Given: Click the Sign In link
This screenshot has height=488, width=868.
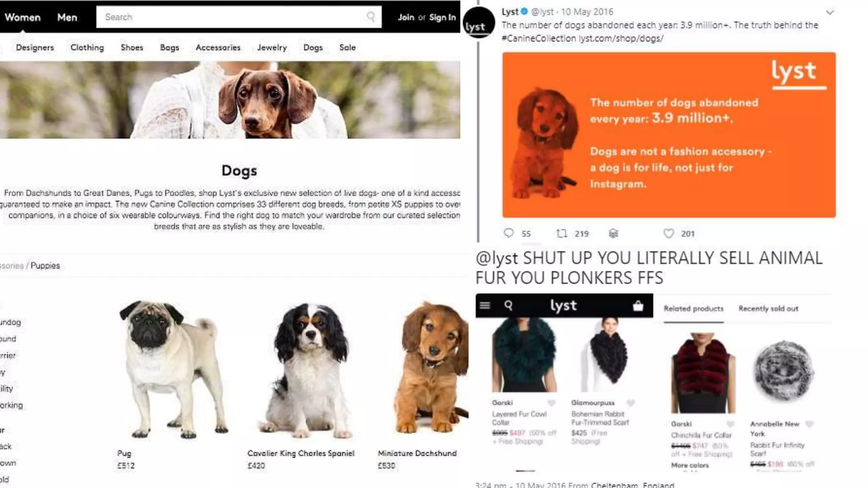Looking at the screenshot, I should click(442, 17).
